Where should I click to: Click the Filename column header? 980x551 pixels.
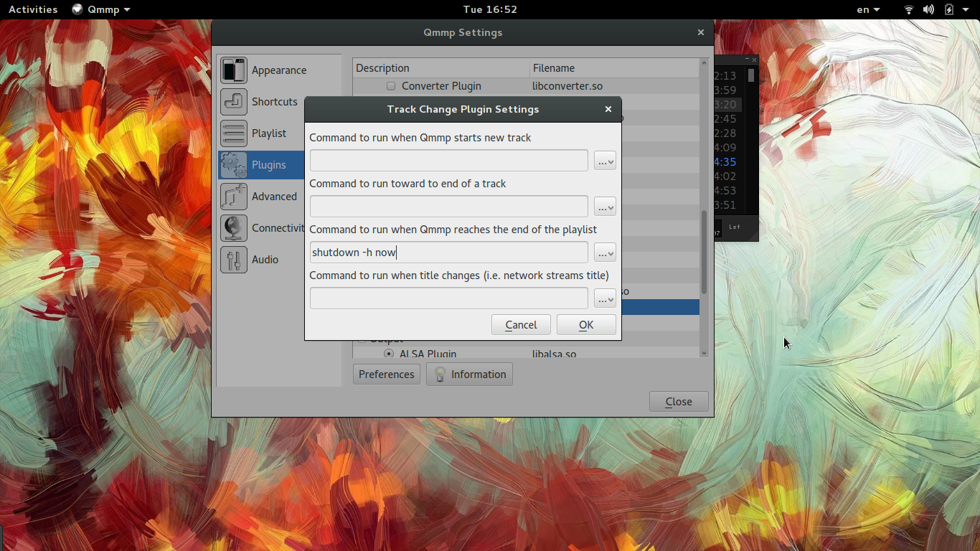tap(614, 68)
